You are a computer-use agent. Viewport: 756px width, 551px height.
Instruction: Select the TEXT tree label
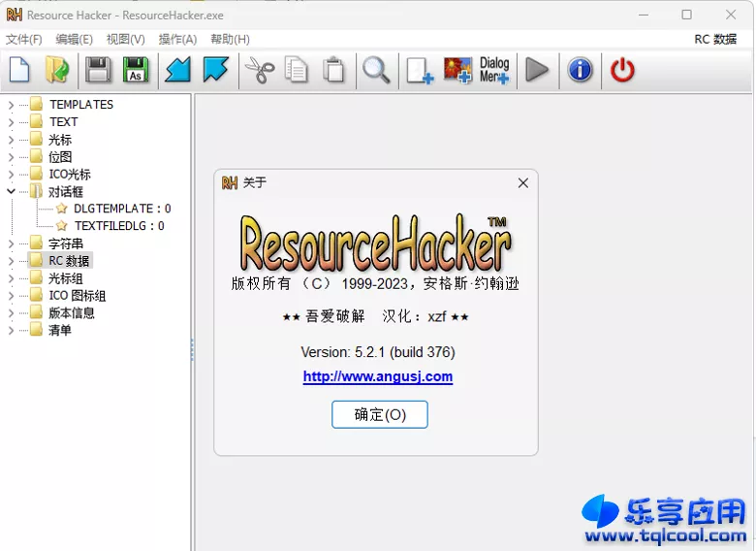pyautogui.click(x=63, y=121)
